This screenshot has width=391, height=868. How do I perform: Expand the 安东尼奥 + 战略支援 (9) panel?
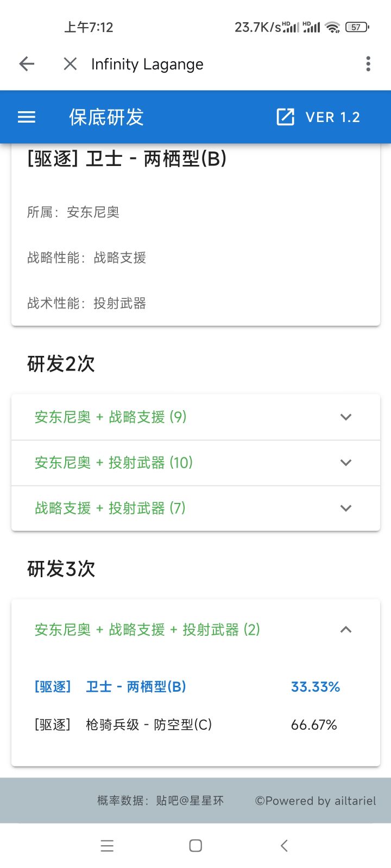(x=111, y=417)
